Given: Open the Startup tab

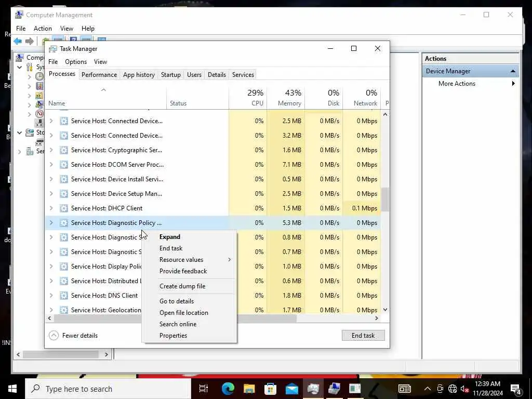Looking at the screenshot, I should point(170,75).
